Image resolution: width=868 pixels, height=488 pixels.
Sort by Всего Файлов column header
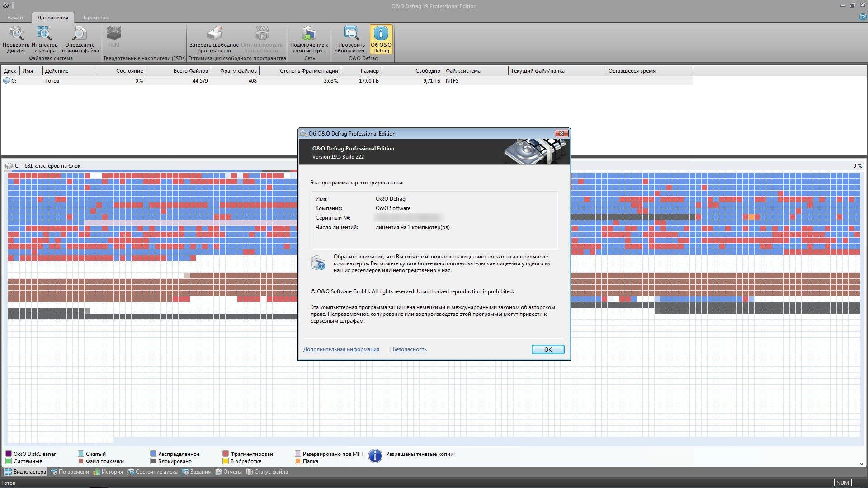click(x=178, y=71)
